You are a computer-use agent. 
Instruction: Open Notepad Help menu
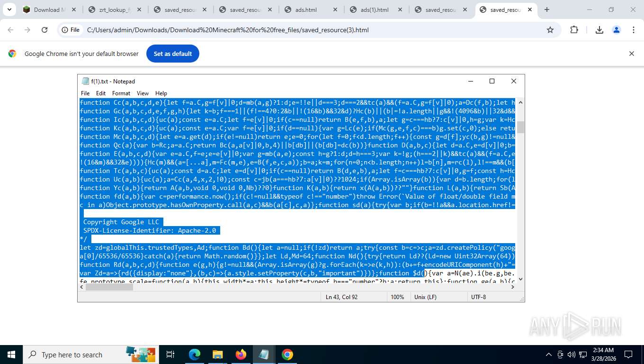click(161, 93)
